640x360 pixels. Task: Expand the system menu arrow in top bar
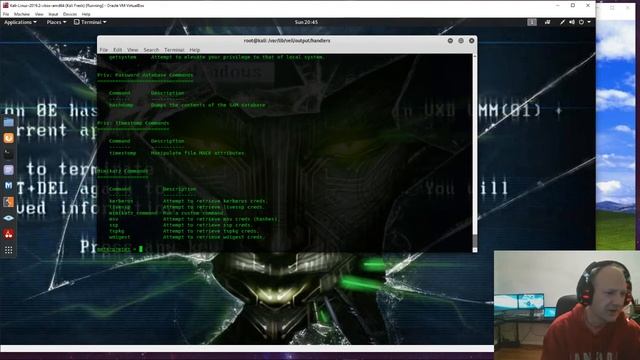pos(589,22)
